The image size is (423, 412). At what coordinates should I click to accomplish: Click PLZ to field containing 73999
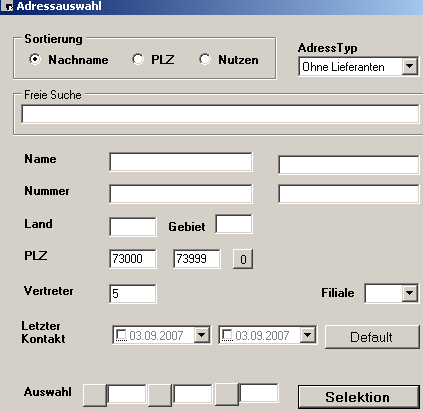197,259
